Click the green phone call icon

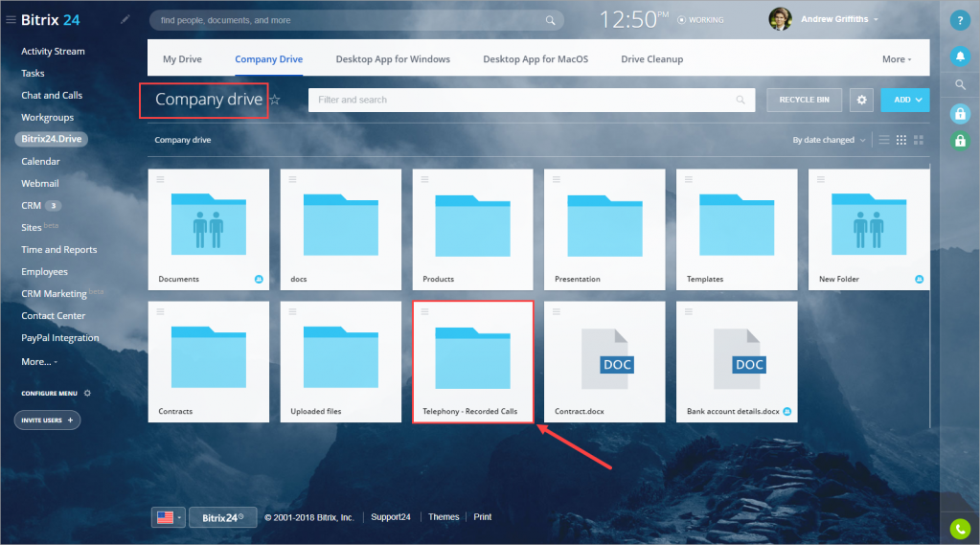coord(960,529)
